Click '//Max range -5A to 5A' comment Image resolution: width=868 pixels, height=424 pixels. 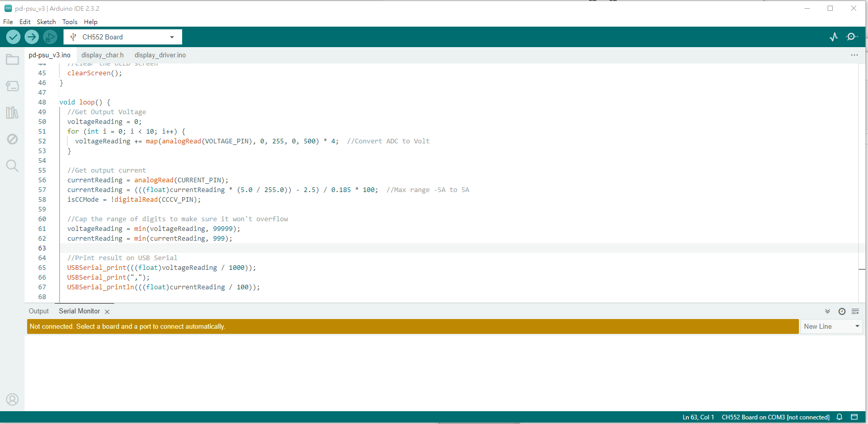pos(428,190)
